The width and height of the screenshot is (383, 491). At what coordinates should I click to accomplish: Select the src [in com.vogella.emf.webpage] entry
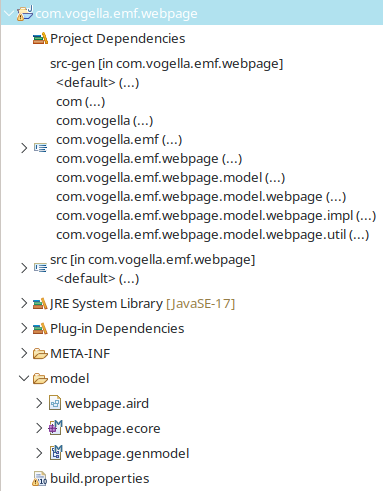coord(153,260)
